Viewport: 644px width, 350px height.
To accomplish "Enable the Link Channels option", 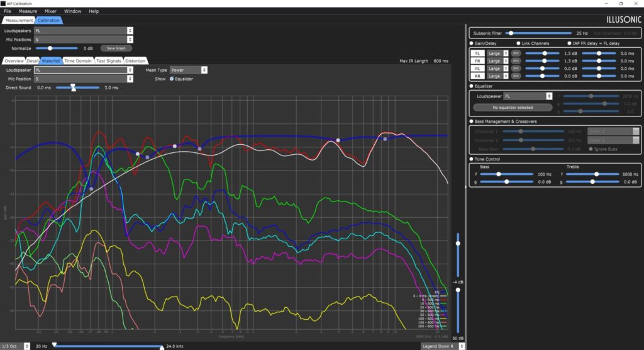I will [x=518, y=43].
